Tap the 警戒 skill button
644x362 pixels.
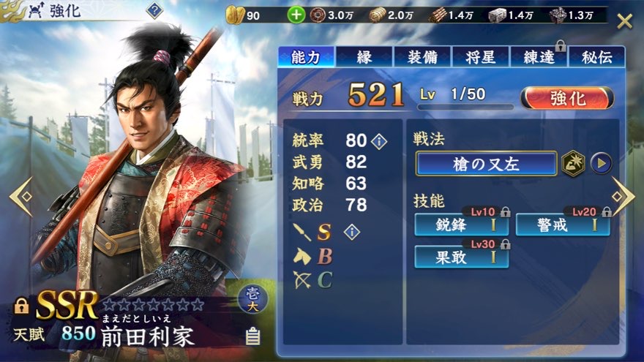[563, 225]
